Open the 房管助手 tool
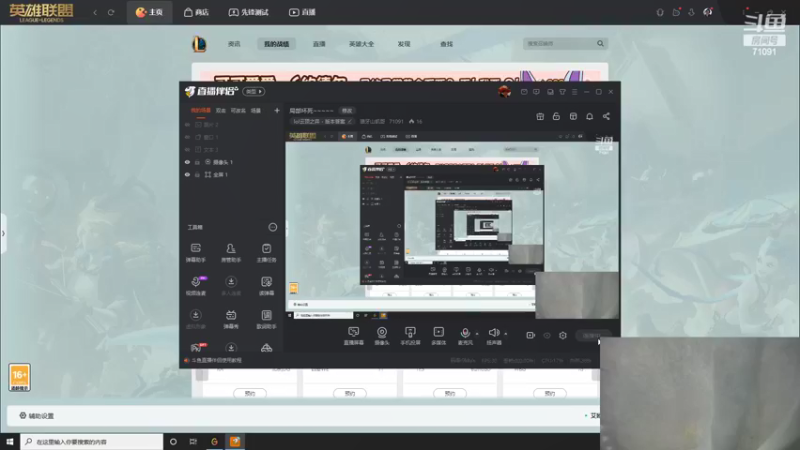Viewport: 800px width, 450px height. 231,253
